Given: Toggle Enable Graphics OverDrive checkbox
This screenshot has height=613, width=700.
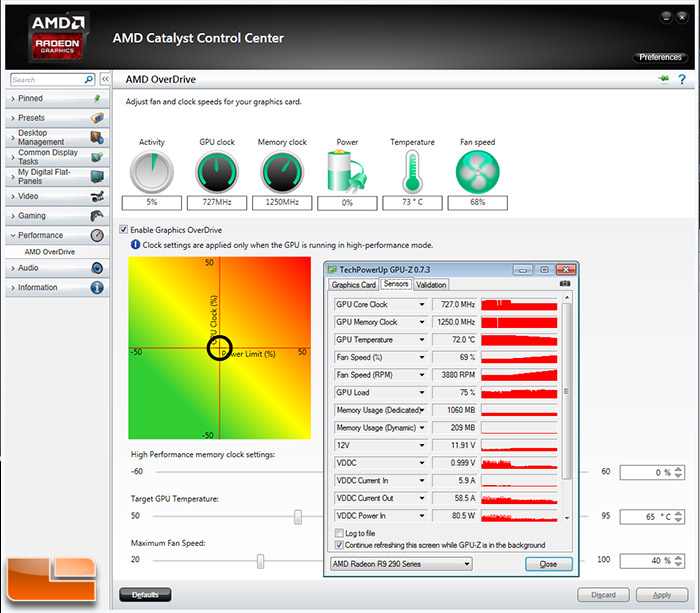Looking at the screenshot, I should coord(124,229).
